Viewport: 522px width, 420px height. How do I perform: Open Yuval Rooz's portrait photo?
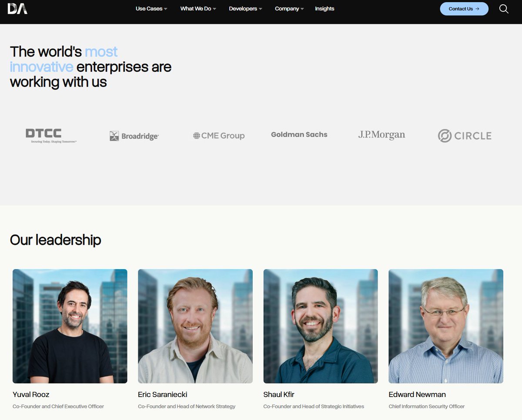pyautogui.click(x=70, y=326)
